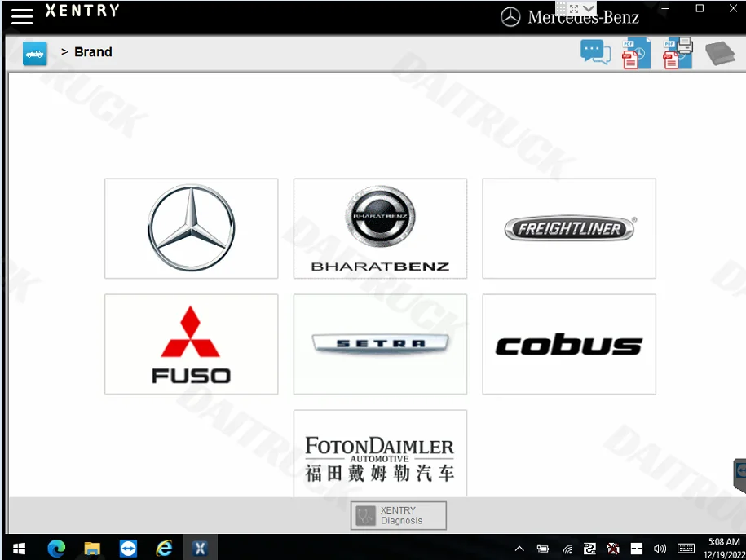Click the PDF print icon
The width and height of the screenshot is (746, 560).
click(x=678, y=53)
